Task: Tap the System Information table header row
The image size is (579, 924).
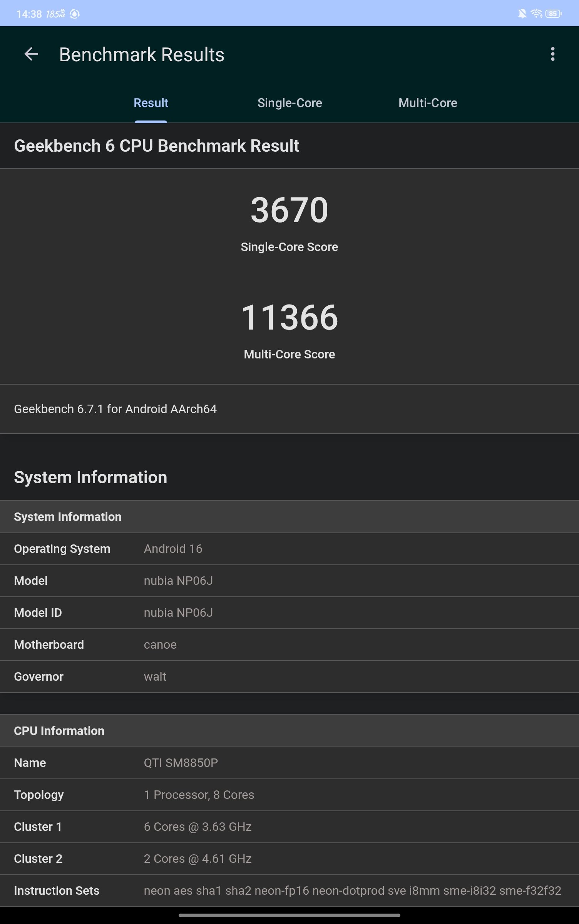Action: [289, 517]
